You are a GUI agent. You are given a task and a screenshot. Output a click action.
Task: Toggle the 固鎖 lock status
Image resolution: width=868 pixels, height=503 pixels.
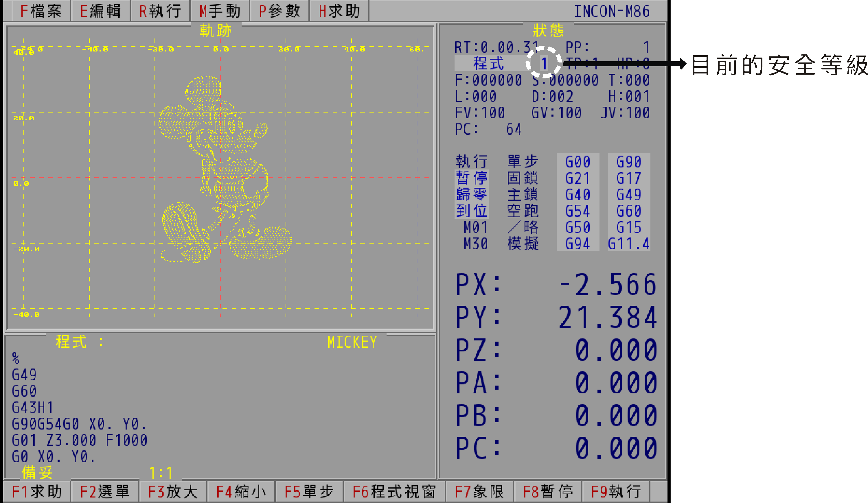(523, 178)
